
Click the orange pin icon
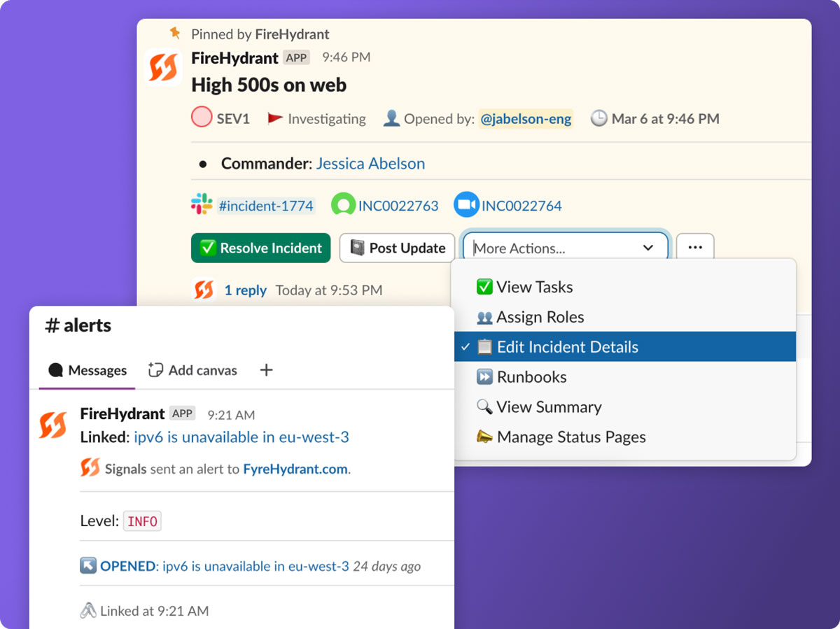pyautogui.click(x=175, y=32)
